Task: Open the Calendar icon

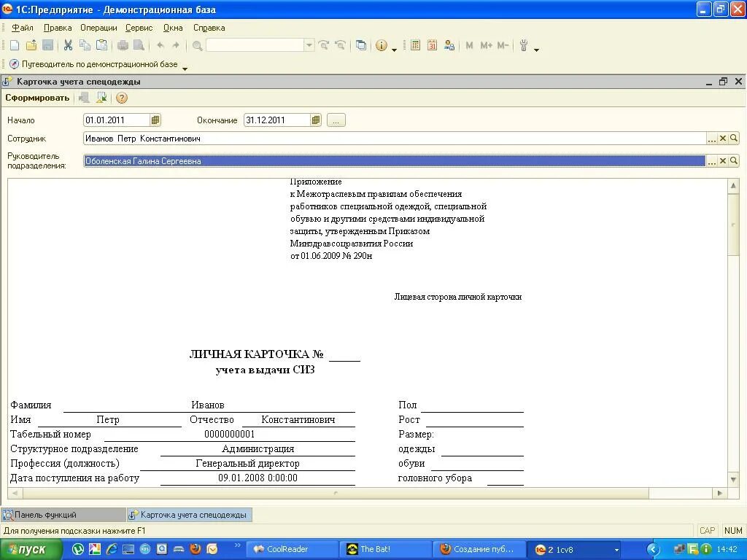Action: 432,45
